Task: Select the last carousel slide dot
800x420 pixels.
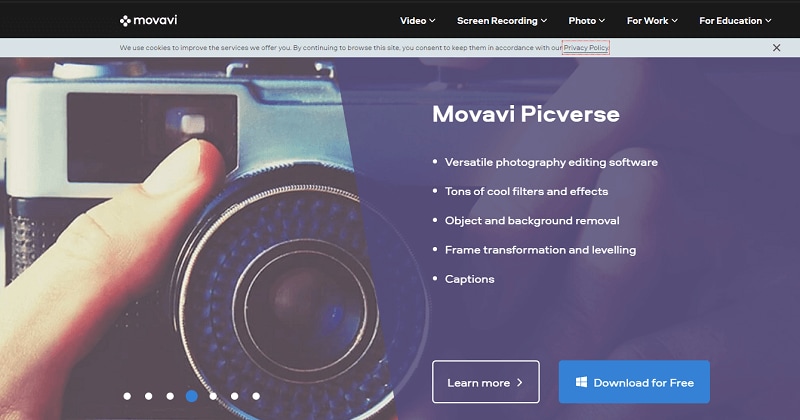Action: pyautogui.click(x=256, y=396)
